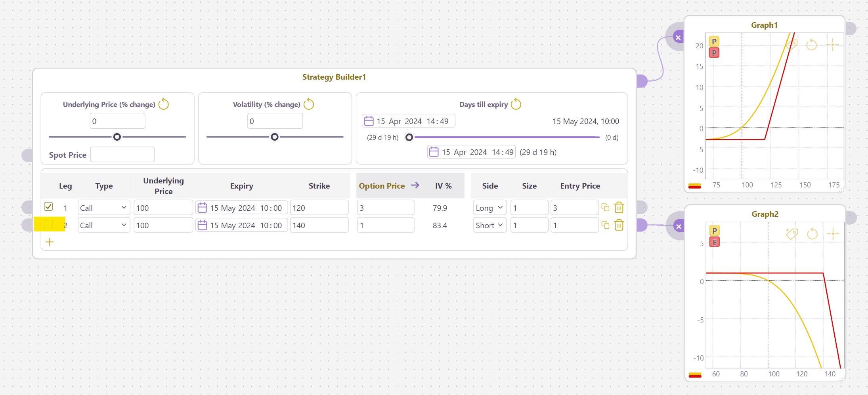Reset Graph2 view with the refresh icon

812,234
